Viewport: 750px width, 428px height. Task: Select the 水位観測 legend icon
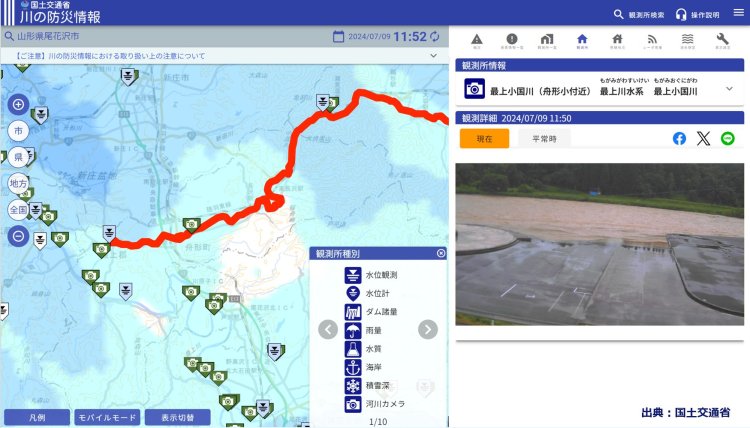tap(353, 275)
